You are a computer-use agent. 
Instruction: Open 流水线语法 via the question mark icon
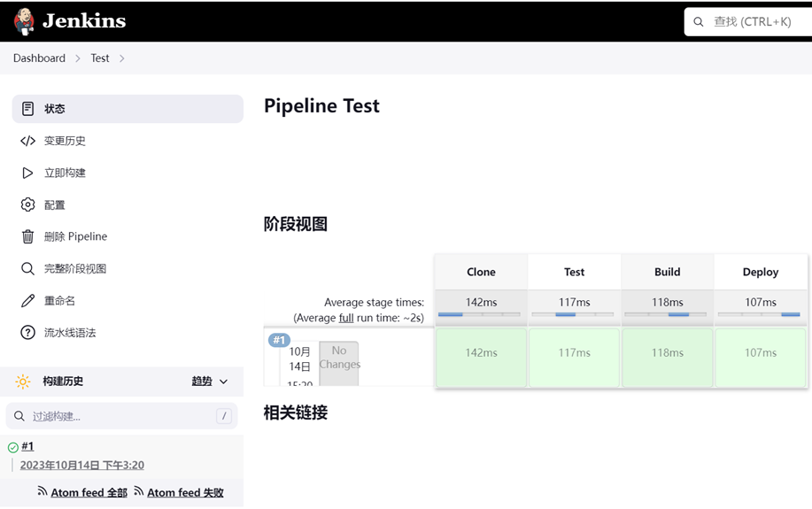click(28, 333)
